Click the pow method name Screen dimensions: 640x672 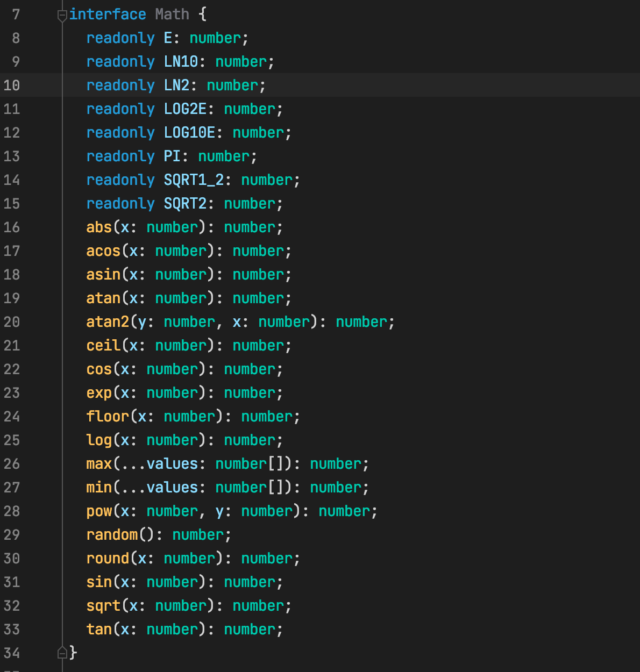[99, 511]
